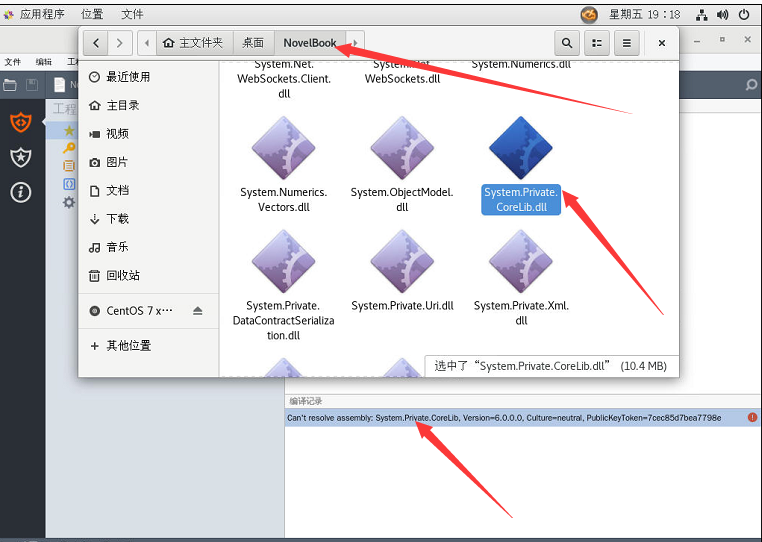Select the System.Numerics.Vectors.dll file icon
This screenshot has width=762, height=542.
point(283,148)
